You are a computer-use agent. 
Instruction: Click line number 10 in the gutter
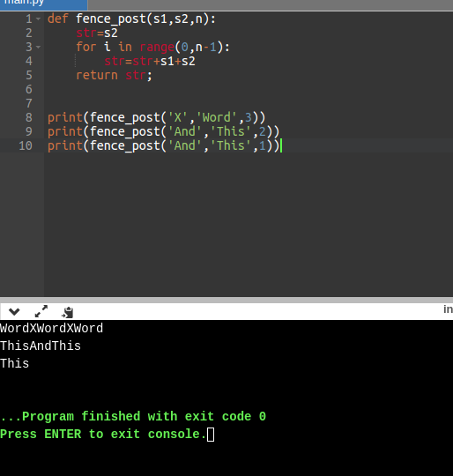tap(26, 145)
